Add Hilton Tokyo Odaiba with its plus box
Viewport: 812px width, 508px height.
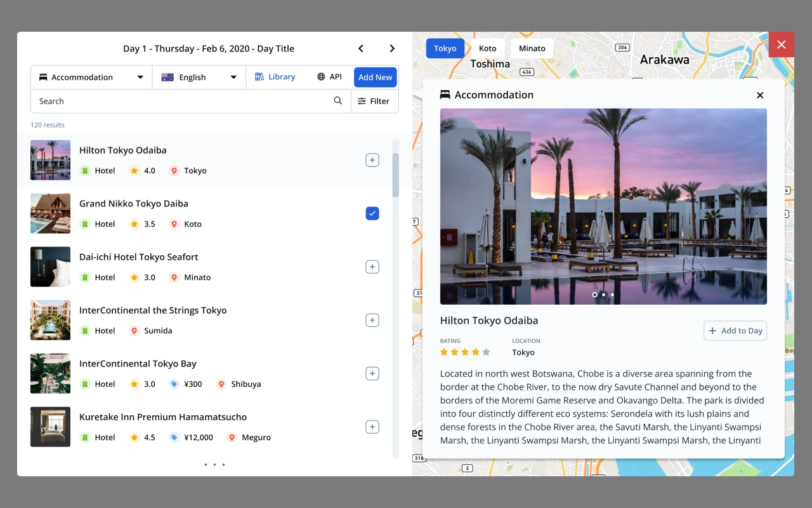pos(372,160)
